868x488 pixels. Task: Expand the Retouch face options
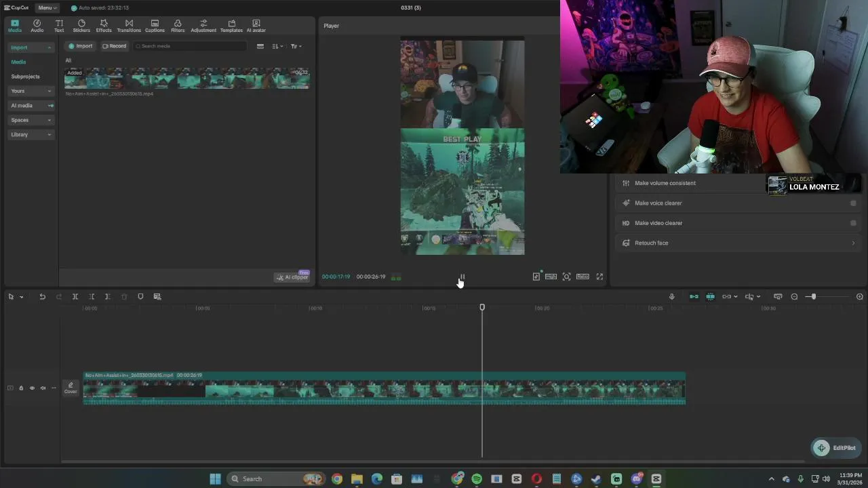pos(853,243)
